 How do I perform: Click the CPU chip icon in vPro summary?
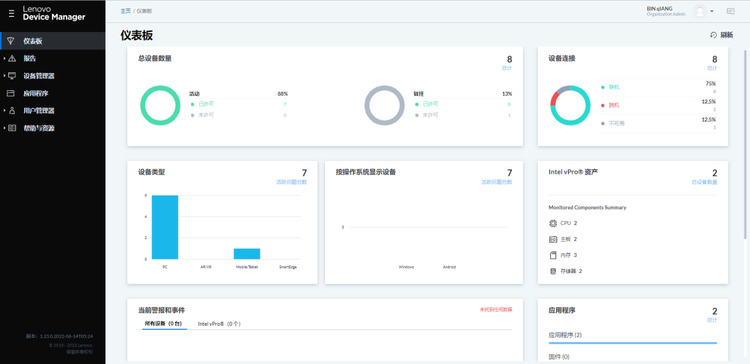click(553, 223)
